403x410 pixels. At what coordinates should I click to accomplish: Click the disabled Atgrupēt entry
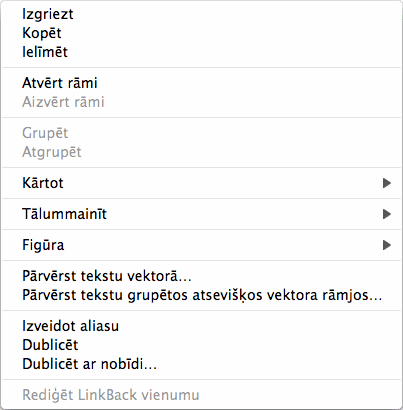[201, 152]
